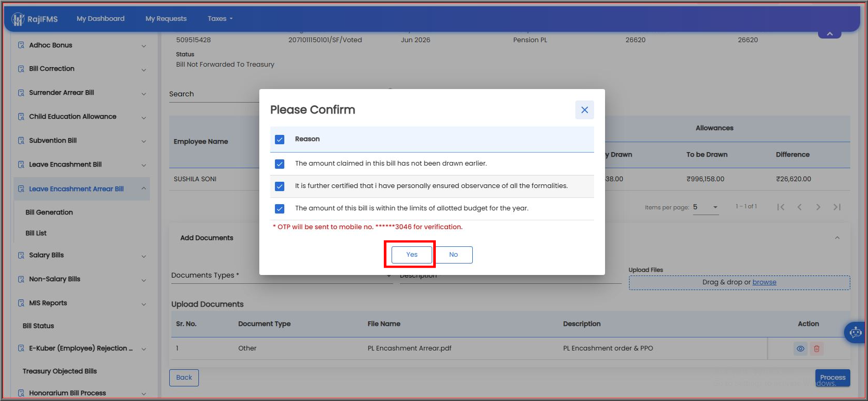Viewport: 868px width, 401px height.
Task: Click the Process button
Action: pos(833,378)
